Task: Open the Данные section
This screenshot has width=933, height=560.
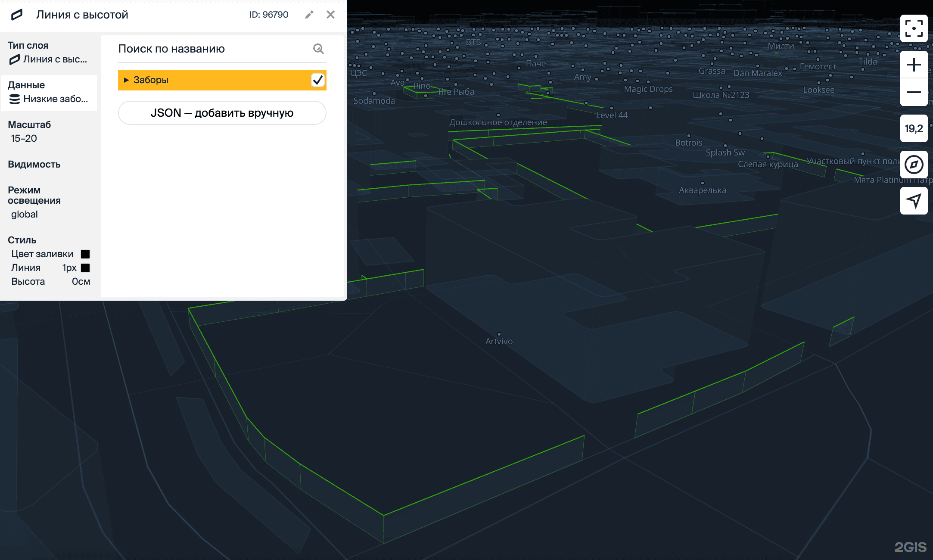Action: pyautogui.click(x=49, y=92)
